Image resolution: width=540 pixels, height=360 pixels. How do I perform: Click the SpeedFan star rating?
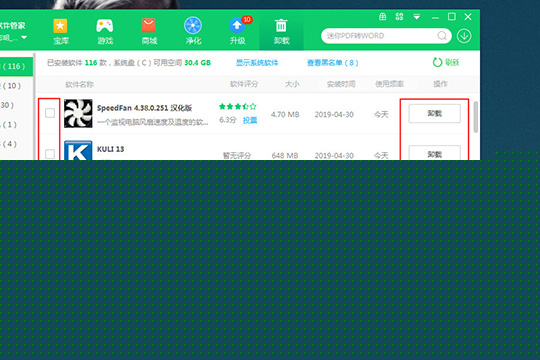[x=238, y=106]
